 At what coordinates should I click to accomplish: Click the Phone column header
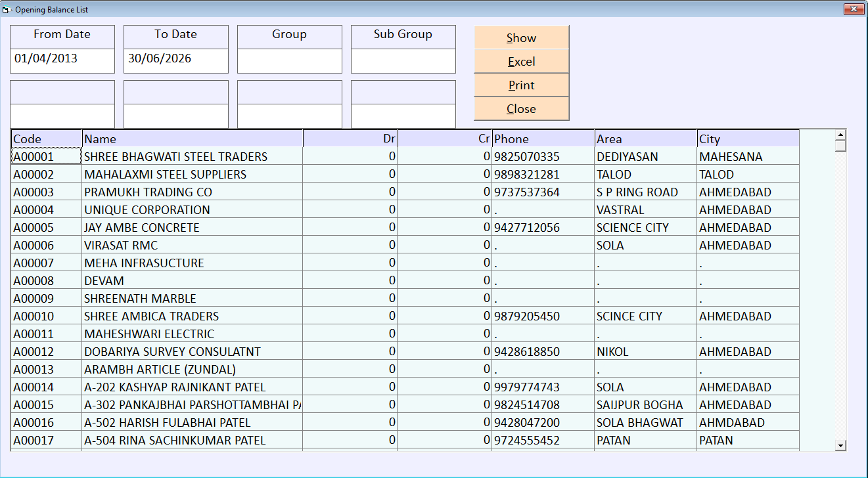pos(543,139)
